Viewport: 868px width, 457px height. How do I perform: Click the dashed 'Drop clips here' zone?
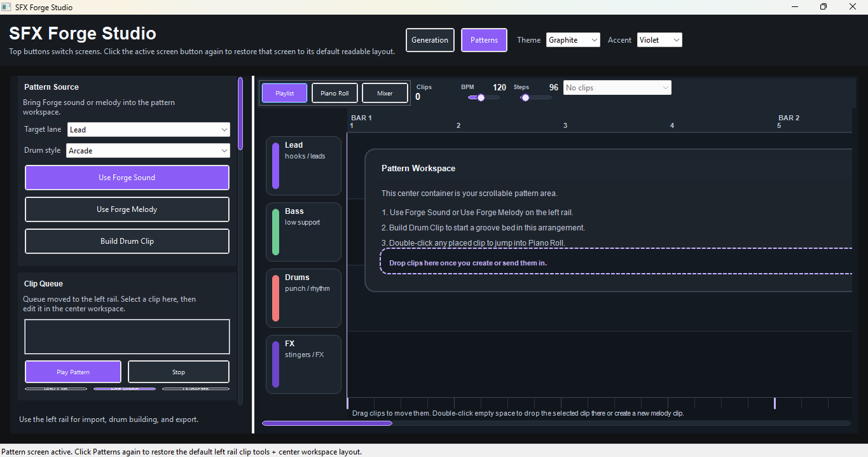[616, 261]
